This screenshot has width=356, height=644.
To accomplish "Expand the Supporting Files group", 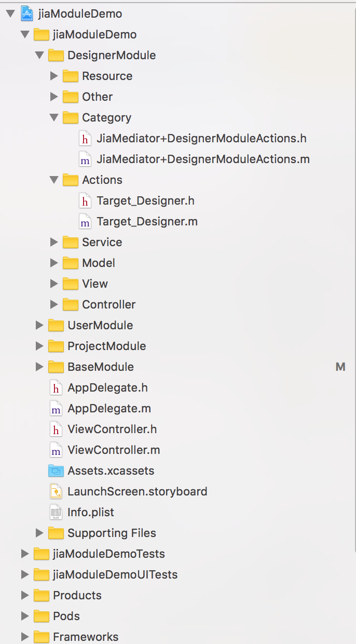I will point(39,533).
